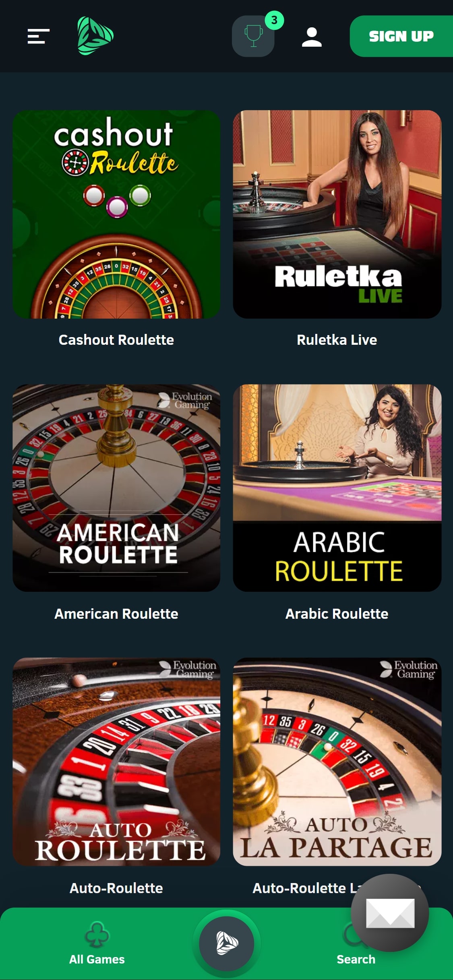This screenshot has height=980, width=453.
Task: Launch the Arabic Roulette game tile
Action: [x=337, y=488]
